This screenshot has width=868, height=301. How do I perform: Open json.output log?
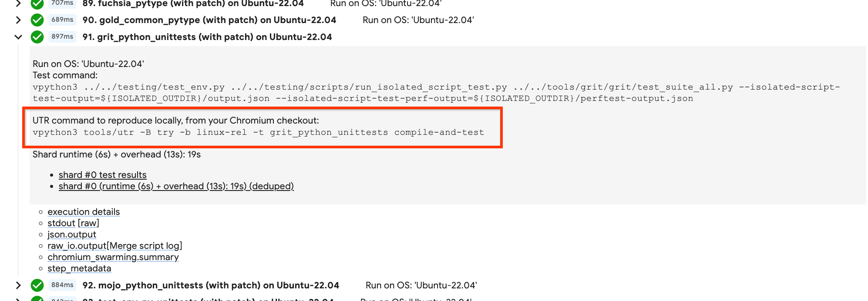[72, 234]
